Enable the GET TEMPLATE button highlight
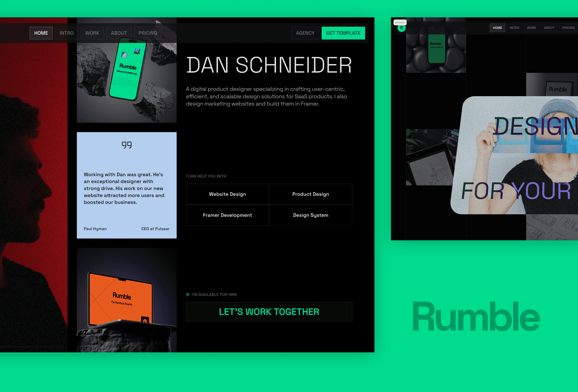Viewport: 578px width, 392px height. (343, 33)
